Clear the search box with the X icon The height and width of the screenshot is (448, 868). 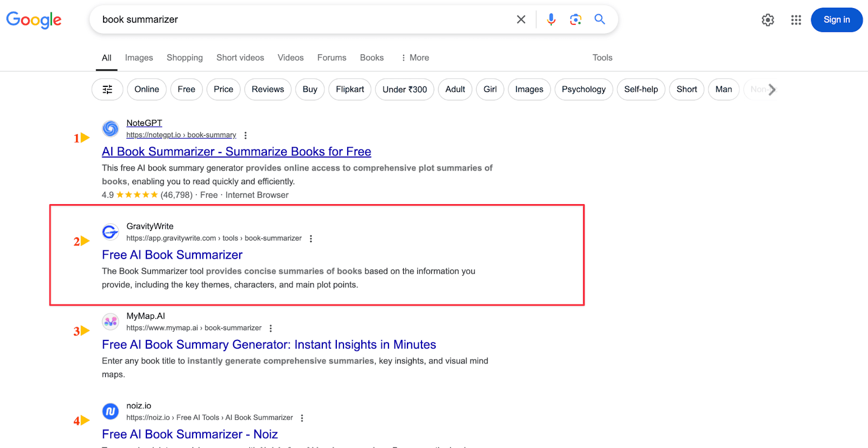(521, 20)
